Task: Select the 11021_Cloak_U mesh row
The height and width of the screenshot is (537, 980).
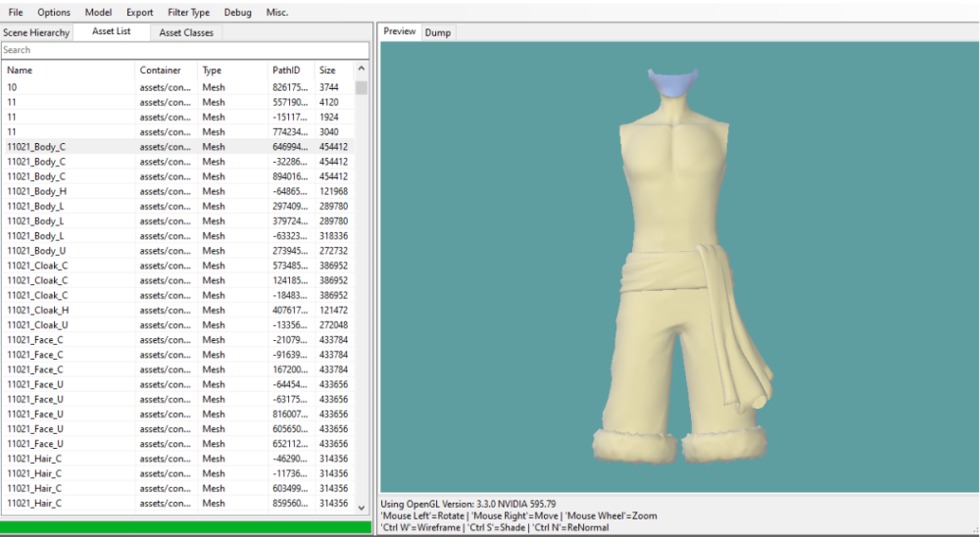Action: pyautogui.click(x=177, y=325)
